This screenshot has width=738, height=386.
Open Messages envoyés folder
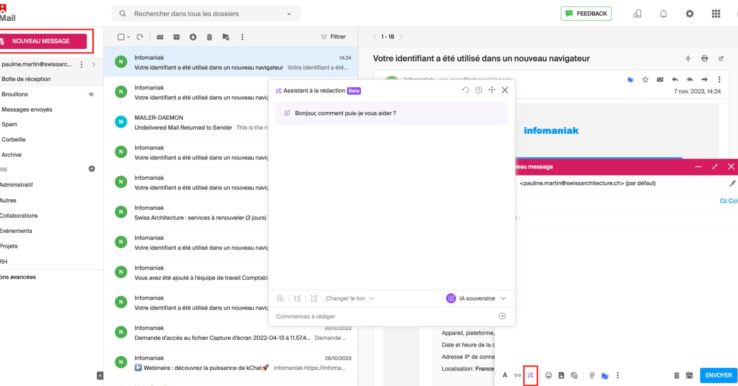click(x=27, y=109)
